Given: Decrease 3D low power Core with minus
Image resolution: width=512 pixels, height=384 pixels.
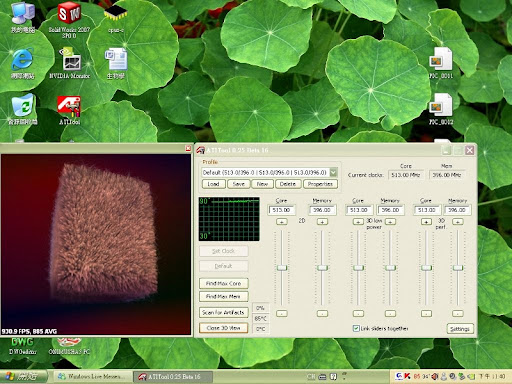Looking at the screenshot, I should tap(358, 313).
